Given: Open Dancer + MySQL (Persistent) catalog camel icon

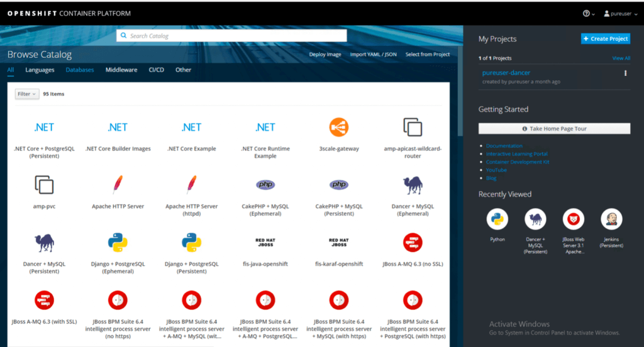Looking at the screenshot, I should (x=44, y=243).
